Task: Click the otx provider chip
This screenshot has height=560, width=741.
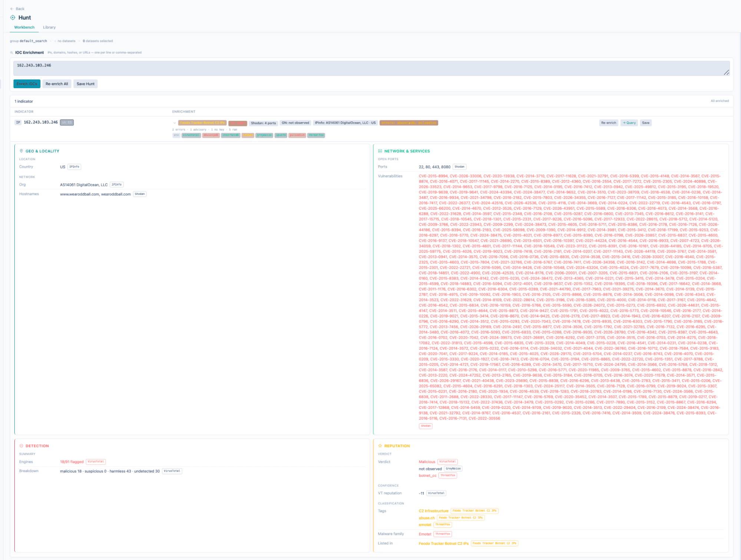Action: (x=176, y=135)
